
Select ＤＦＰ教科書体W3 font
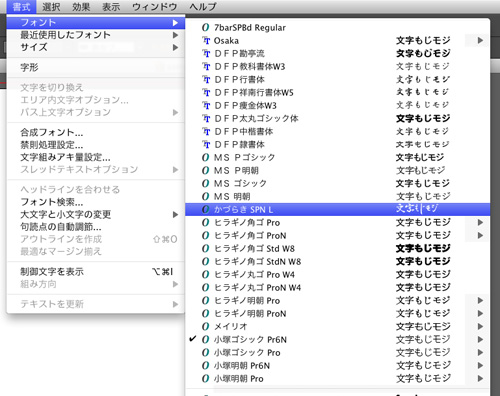(337, 66)
